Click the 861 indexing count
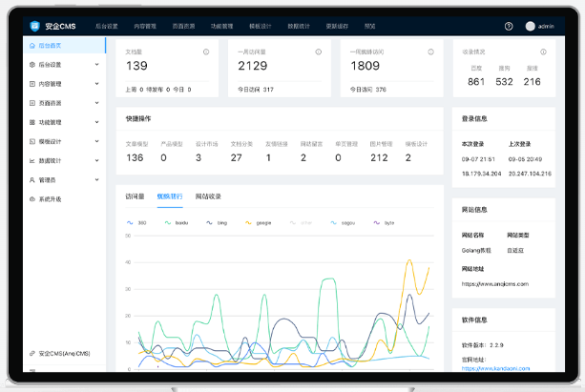The image size is (585, 392). point(476,82)
